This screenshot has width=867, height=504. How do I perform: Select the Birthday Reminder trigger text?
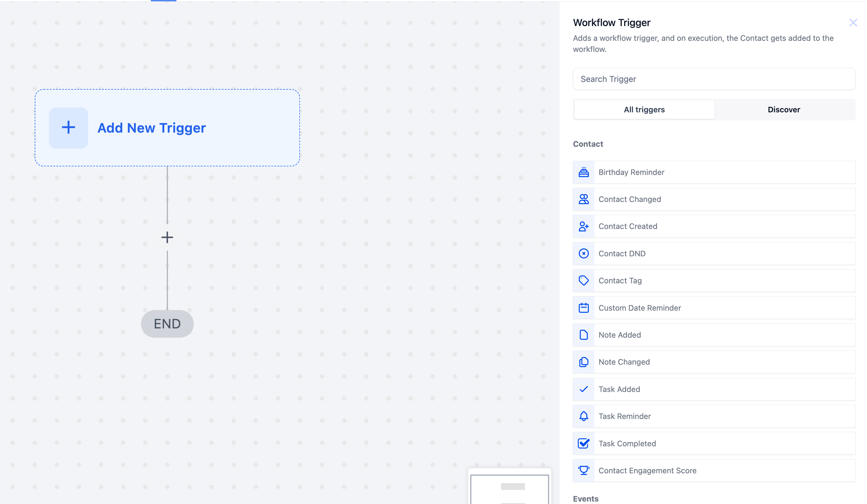(x=631, y=172)
